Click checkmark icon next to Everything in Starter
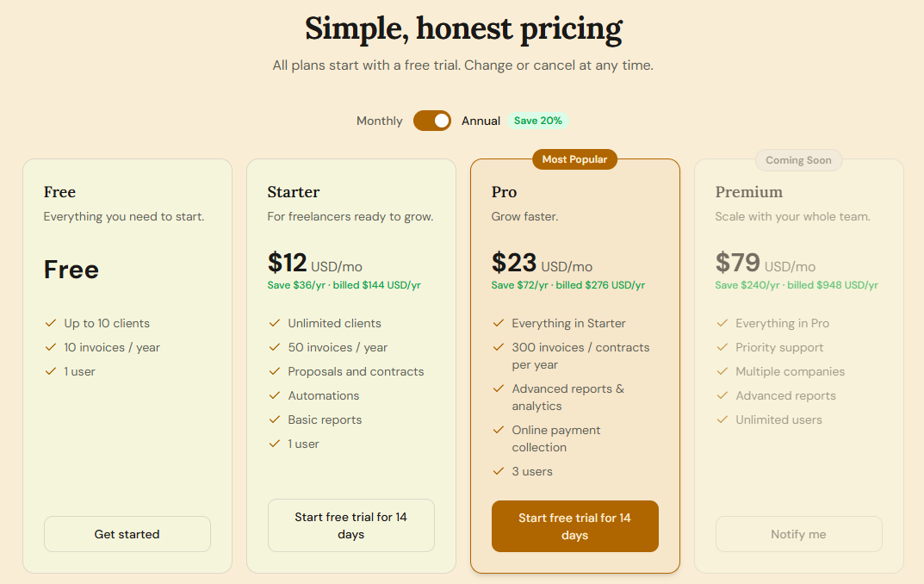This screenshot has width=924, height=584. tap(499, 323)
